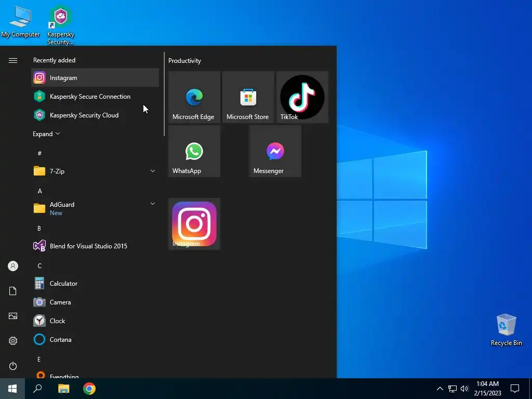Launch Cortana from the app list

pos(95,339)
